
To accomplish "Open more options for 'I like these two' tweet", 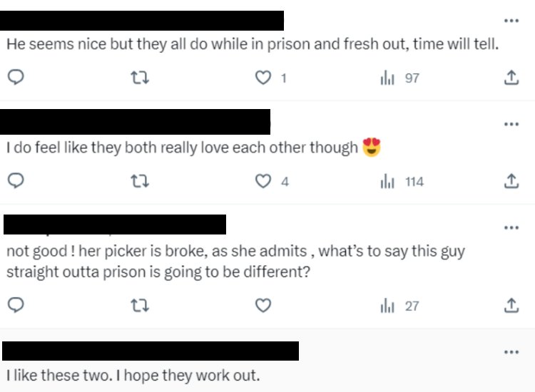I will click(x=511, y=352).
